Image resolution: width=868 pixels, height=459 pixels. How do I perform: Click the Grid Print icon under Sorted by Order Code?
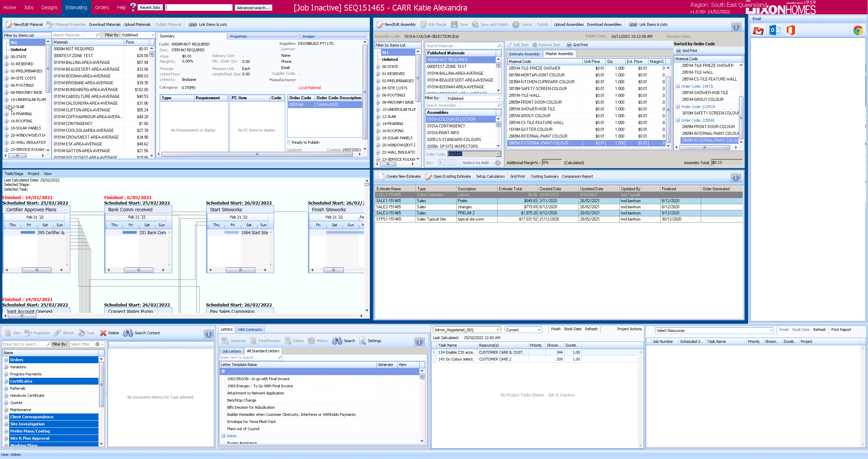click(678, 51)
